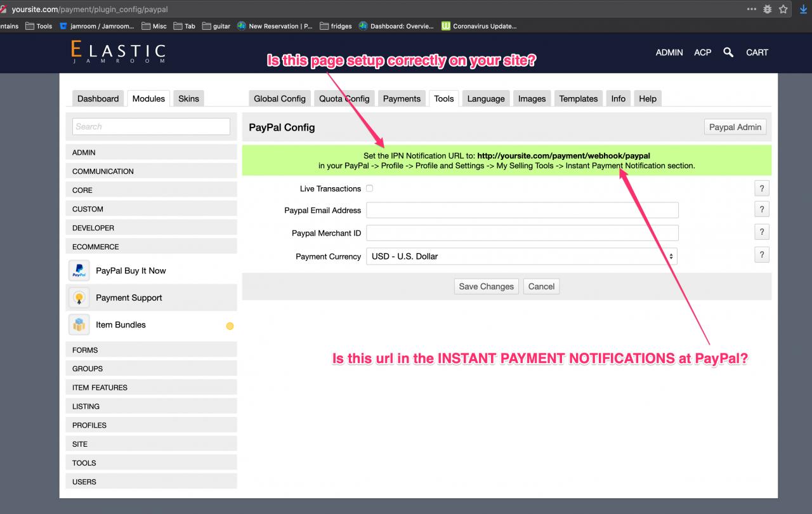Open the CART link in header
Image resolution: width=812 pixels, height=514 pixels.
coord(757,53)
